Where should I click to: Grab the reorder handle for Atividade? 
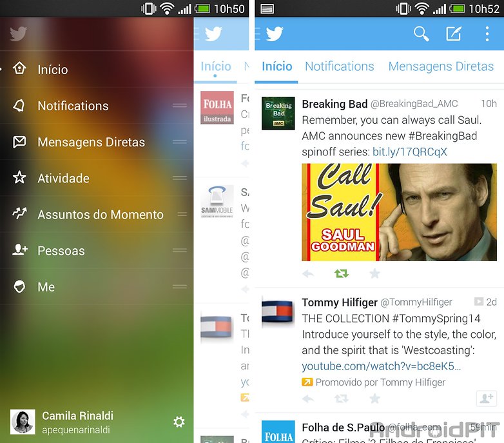coord(180,178)
